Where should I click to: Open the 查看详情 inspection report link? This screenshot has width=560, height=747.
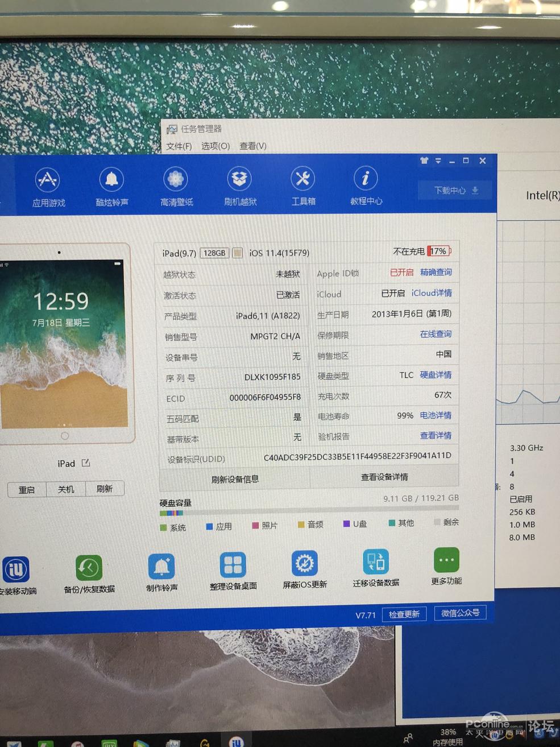[436, 435]
